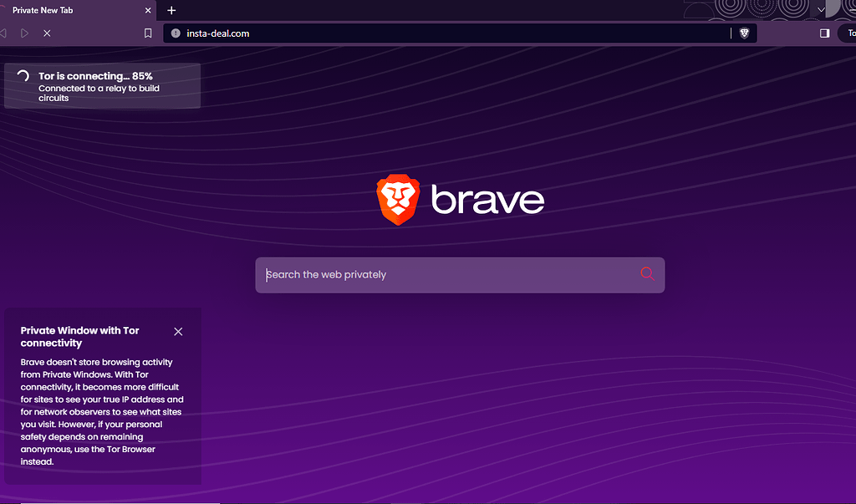
Task: Open a new tab with the plus button
Action: (171, 10)
